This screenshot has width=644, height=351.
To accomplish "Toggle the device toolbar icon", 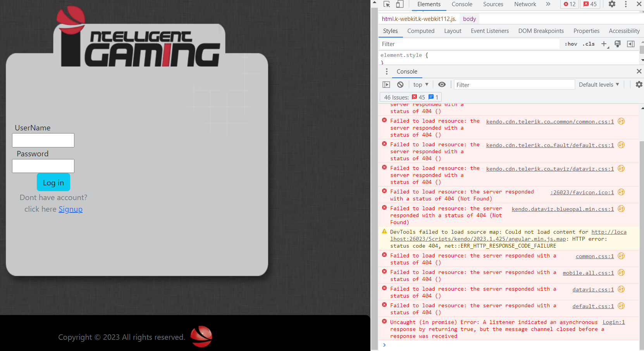I will (x=399, y=4).
